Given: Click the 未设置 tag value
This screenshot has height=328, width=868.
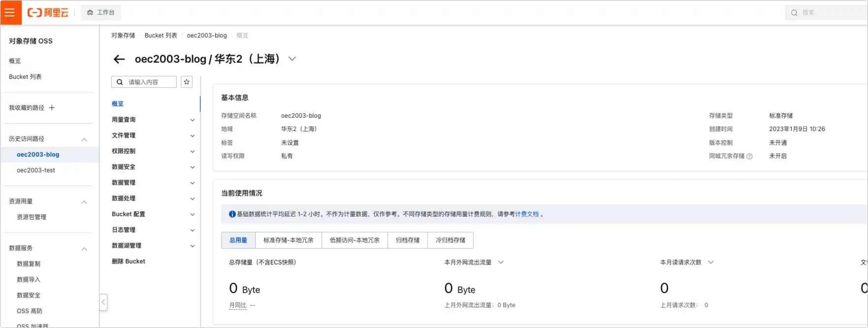Looking at the screenshot, I should coord(290,143).
